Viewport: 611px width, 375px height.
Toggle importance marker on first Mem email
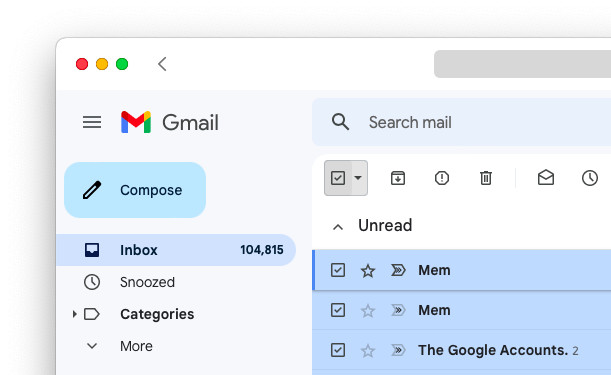tap(398, 270)
